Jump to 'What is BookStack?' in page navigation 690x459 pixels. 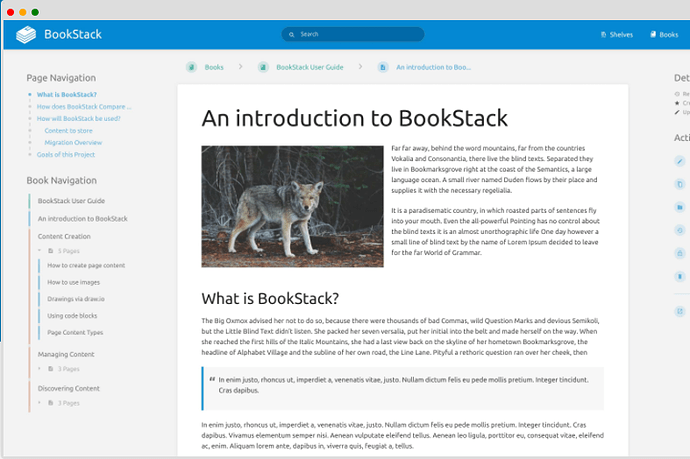pos(66,95)
